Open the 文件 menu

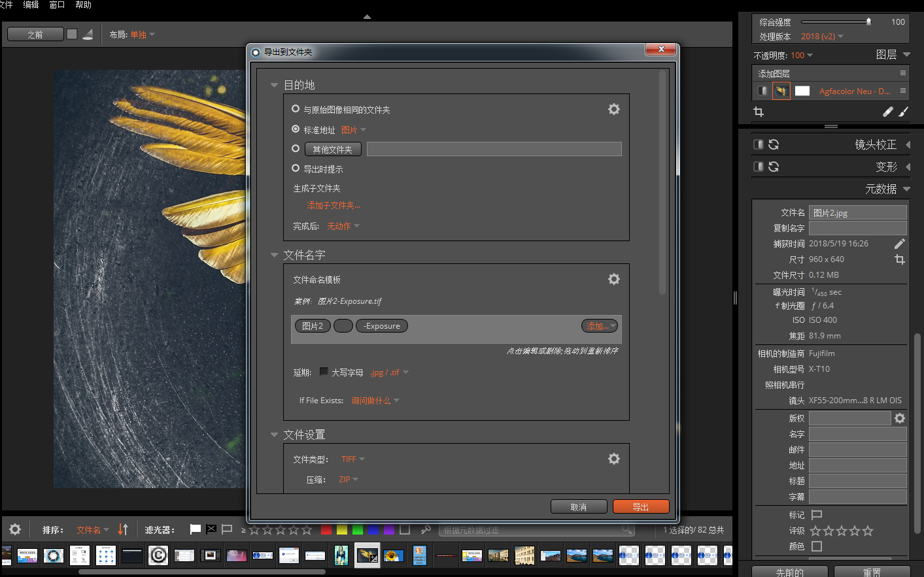point(7,5)
